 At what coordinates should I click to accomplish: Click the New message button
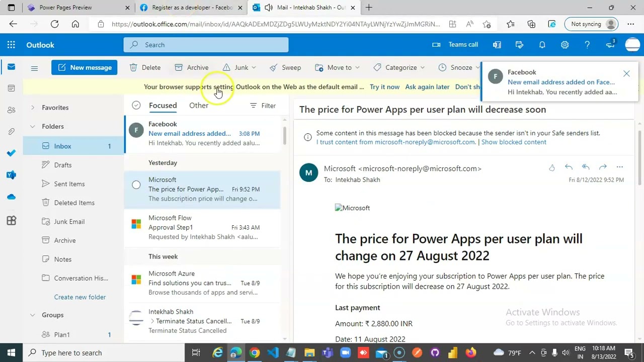85,67
